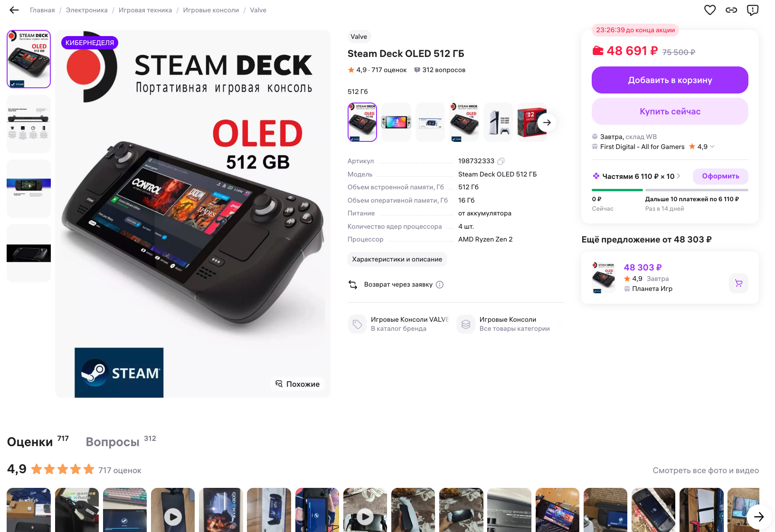The image size is (775, 532).
Task: Add product to favorites with heart icon
Action: pos(710,10)
